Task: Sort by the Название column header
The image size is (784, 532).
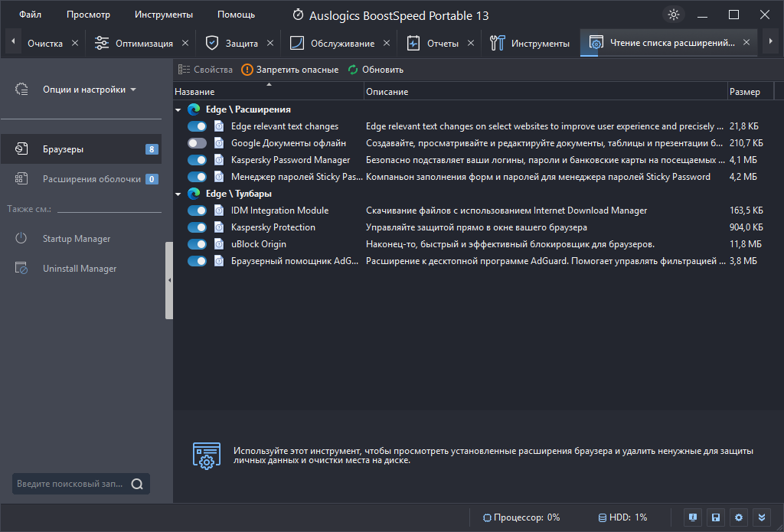Action: click(269, 92)
